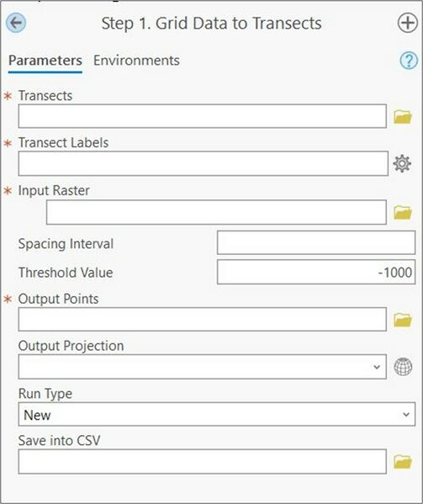Browse for Save into CSV folder

point(403,462)
